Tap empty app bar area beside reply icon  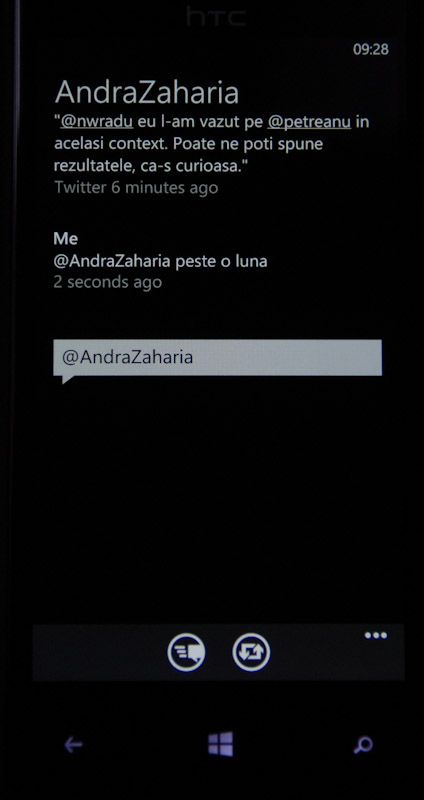(x=99, y=652)
